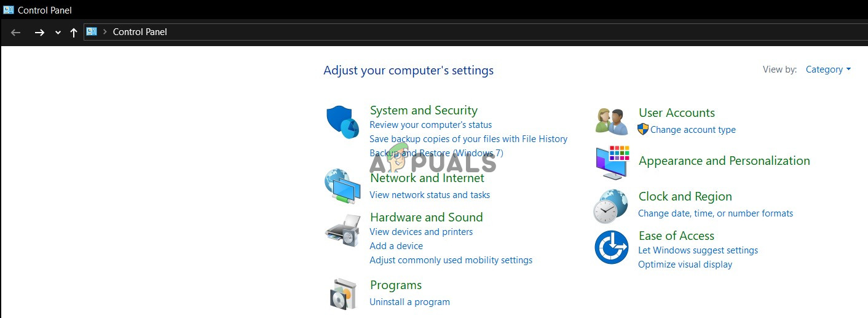The width and height of the screenshot is (868, 318).
Task: Open the User Accounts people icon
Action: tap(611, 121)
